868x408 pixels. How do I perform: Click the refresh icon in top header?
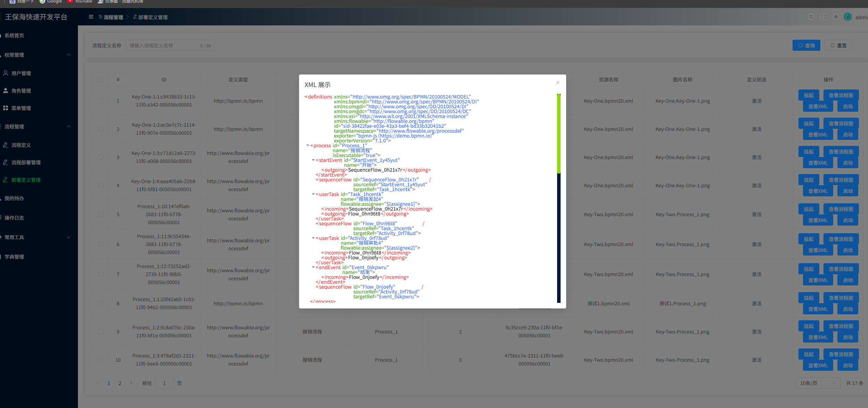[x=811, y=17]
